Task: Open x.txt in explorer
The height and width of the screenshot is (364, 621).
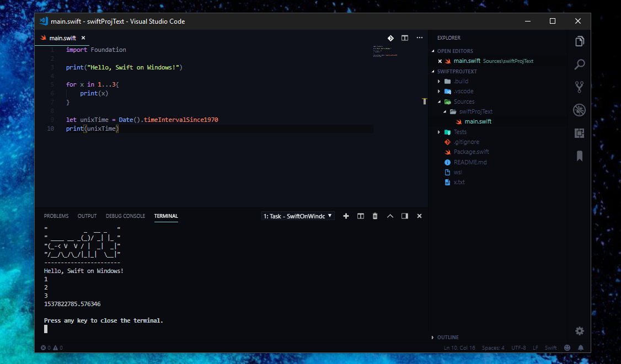Action: click(459, 182)
